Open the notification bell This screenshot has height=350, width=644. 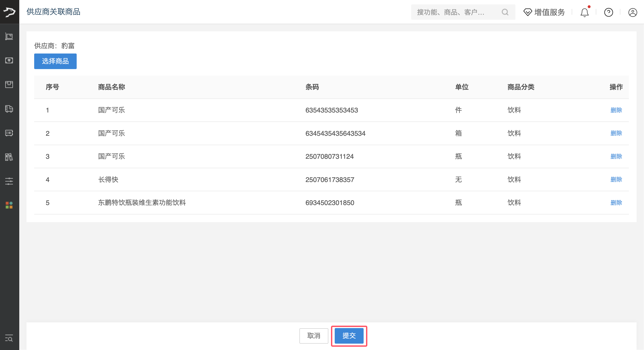[x=584, y=12]
